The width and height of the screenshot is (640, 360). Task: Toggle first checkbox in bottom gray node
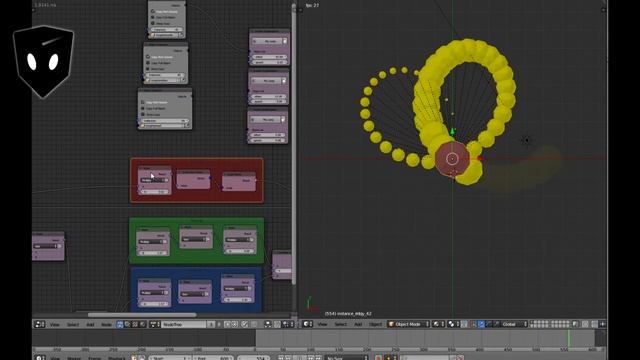142,102
